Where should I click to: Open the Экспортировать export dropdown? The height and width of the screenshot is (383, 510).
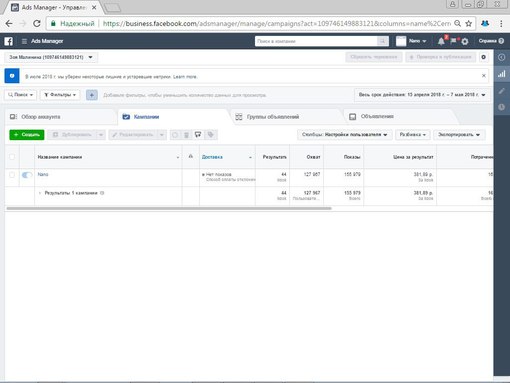click(x=459, y=135)
